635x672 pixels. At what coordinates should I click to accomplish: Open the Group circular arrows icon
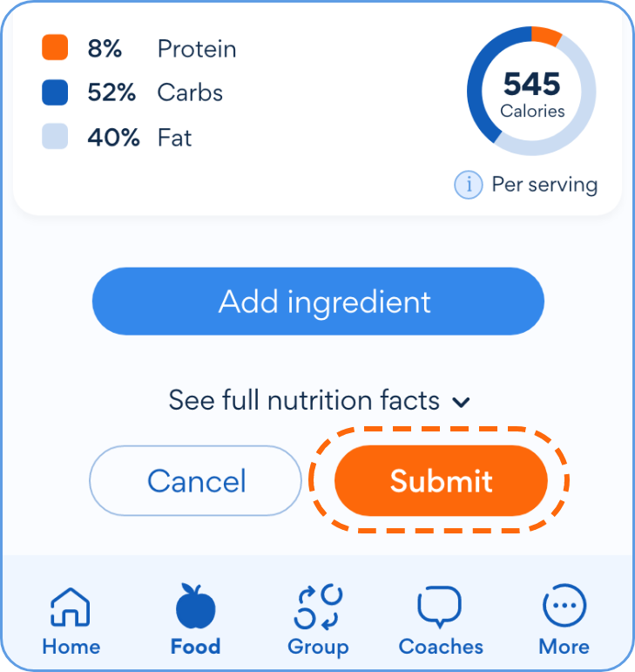(x=318, y=607)
